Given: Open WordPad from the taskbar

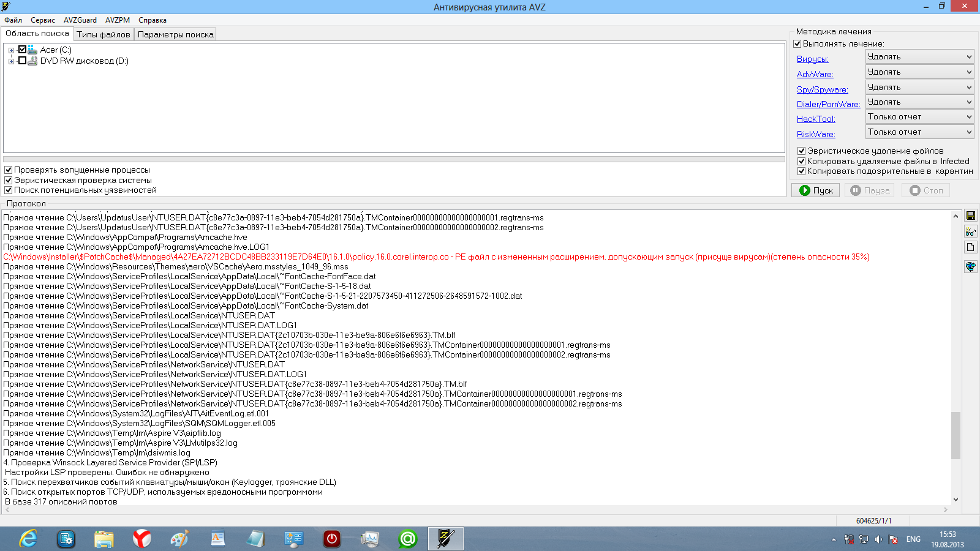Looking at the screenshot, I should 218,539.
